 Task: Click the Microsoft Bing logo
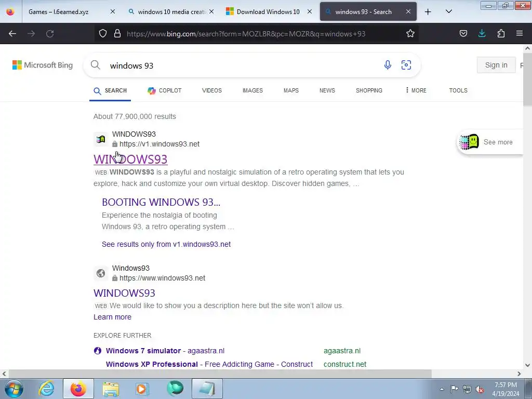(x=43, y=65)
